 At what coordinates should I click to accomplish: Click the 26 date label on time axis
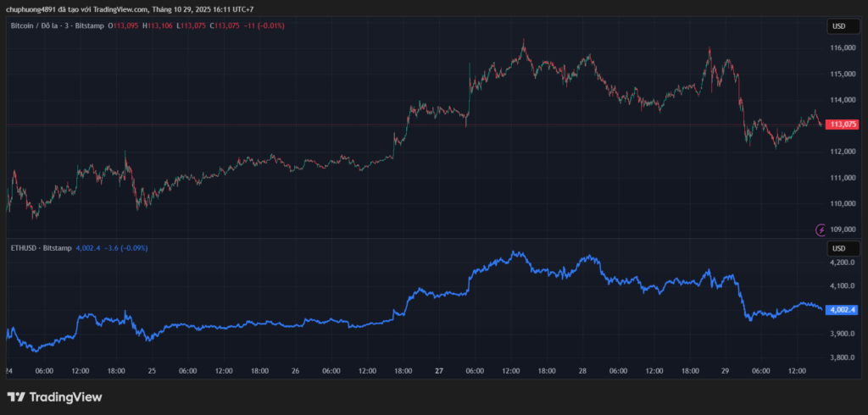pyautogui.click(x=296, y=371)
